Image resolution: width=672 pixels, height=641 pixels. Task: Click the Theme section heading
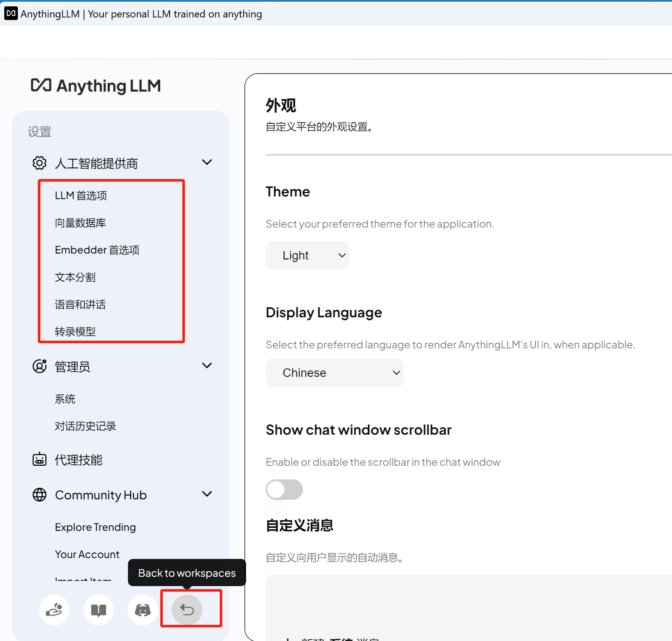click(288, 191)
